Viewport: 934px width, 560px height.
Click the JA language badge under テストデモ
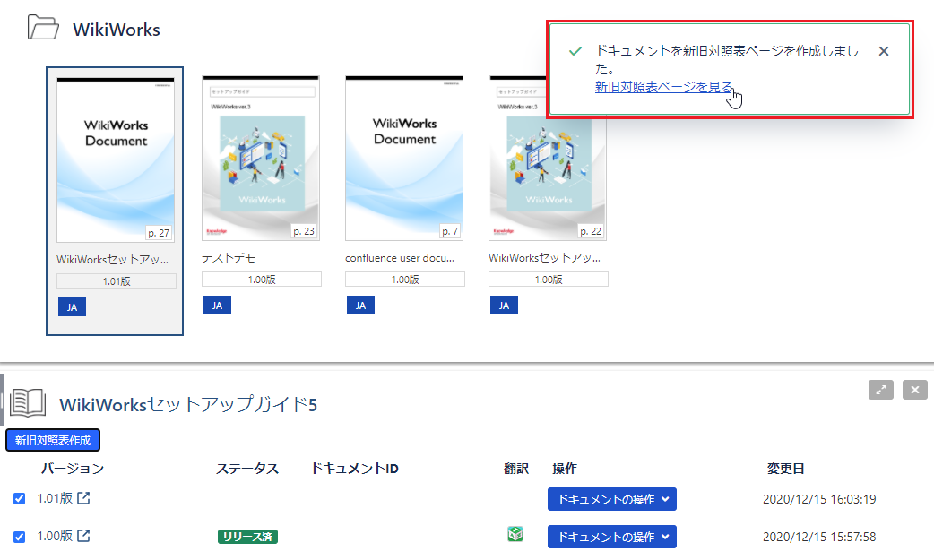click(217, 306)
